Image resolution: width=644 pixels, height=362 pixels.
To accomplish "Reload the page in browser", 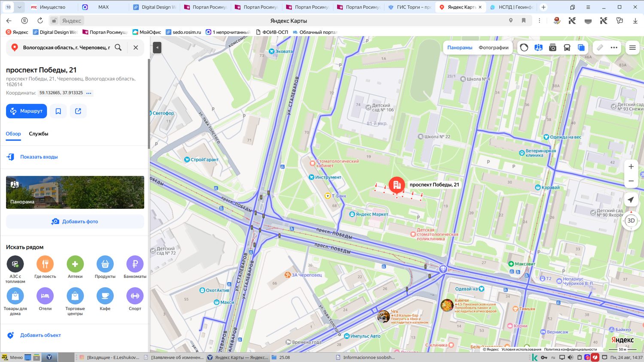I will click(40, 21).
